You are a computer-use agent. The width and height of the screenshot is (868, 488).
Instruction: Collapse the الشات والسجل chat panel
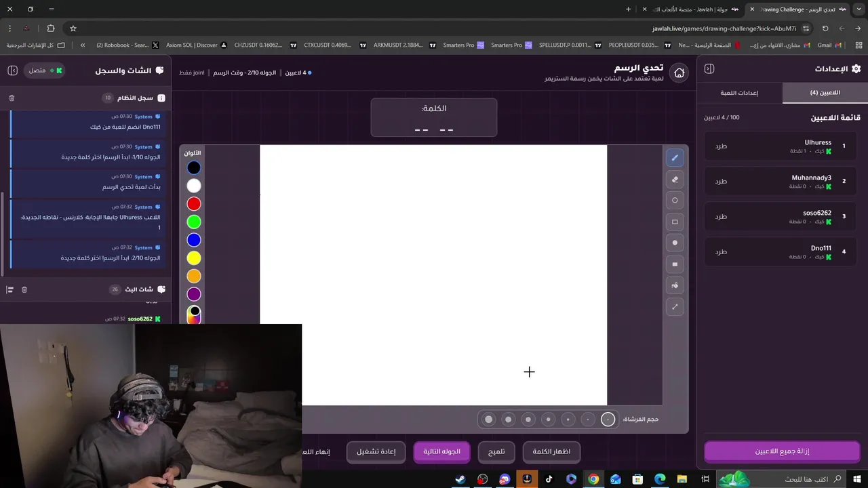pos(12,70)
